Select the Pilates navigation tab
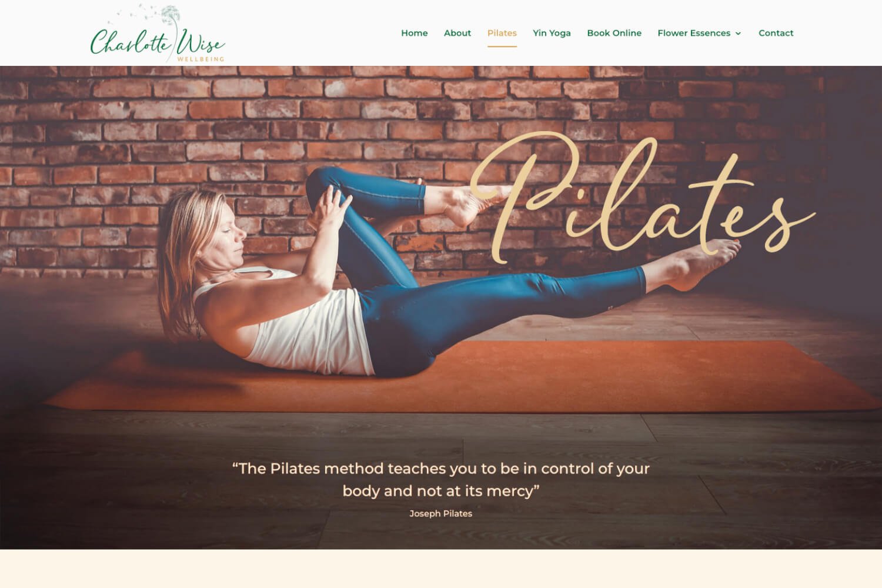This screenshot has width=882, height=588. tap(502, 33)
